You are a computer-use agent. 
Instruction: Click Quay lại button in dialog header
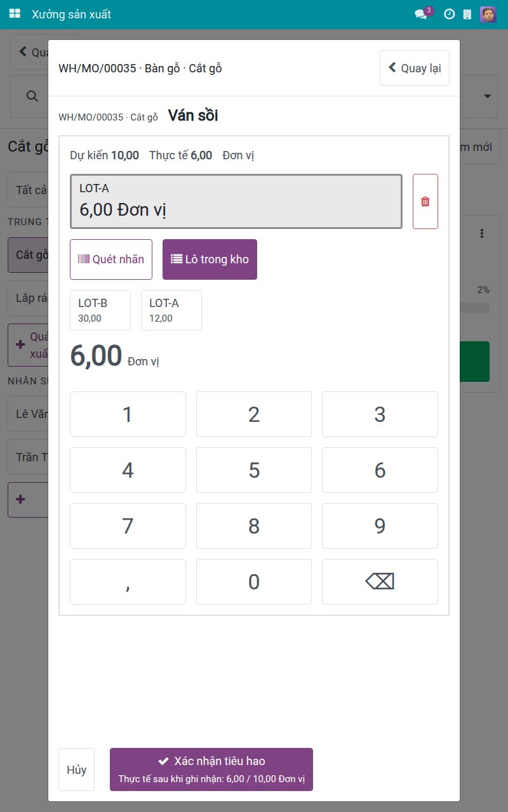(415, 68)
